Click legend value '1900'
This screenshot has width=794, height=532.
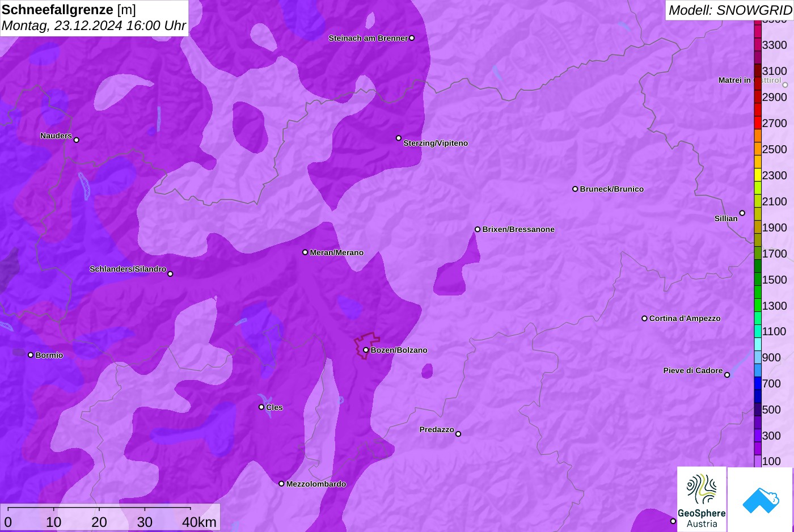pyautogui.click(x=774, y=227)
